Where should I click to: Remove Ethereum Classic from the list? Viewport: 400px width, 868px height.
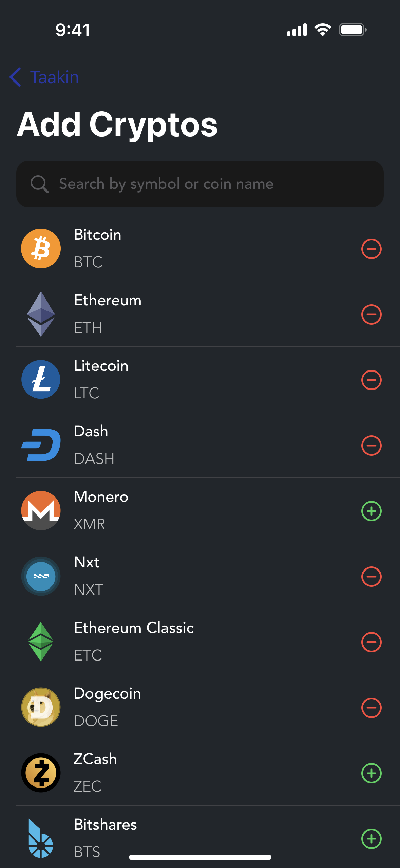(x=372, y=642)
